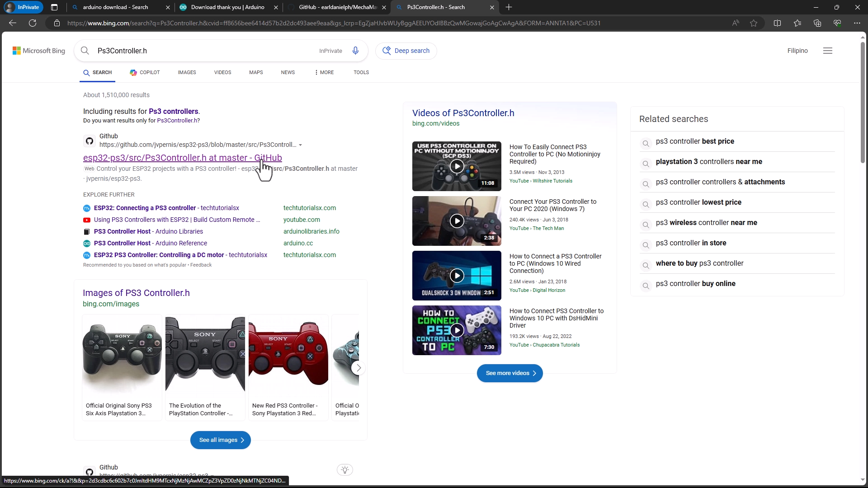Add page to favorites star icon
The image size is (868, 488).
click(754, 23)
